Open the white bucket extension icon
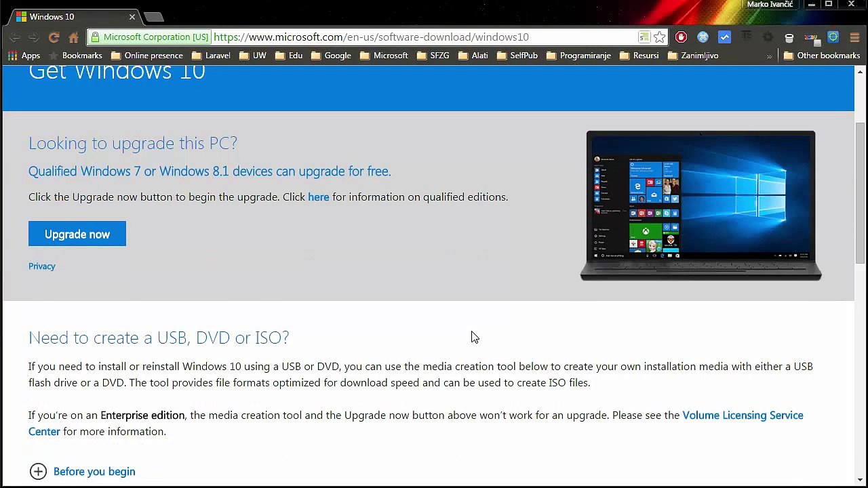Screen dimensions: 868x488 tap(789, 38)
